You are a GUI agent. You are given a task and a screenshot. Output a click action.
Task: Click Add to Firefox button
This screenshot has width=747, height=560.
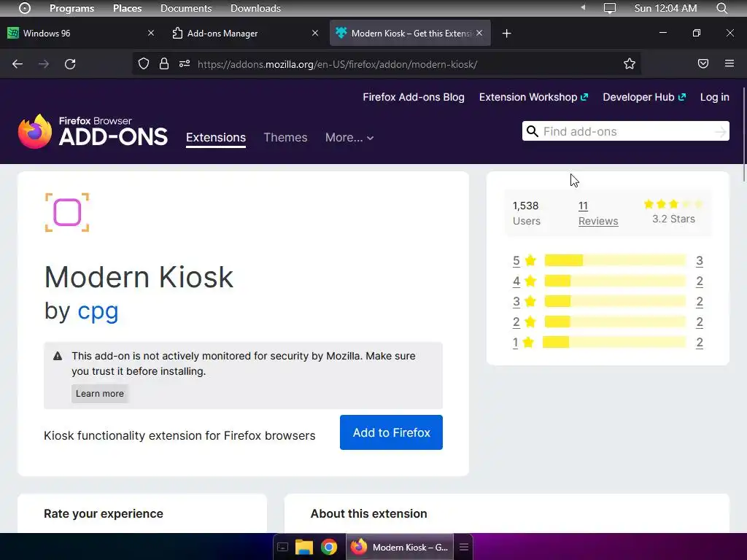(391, 432)
